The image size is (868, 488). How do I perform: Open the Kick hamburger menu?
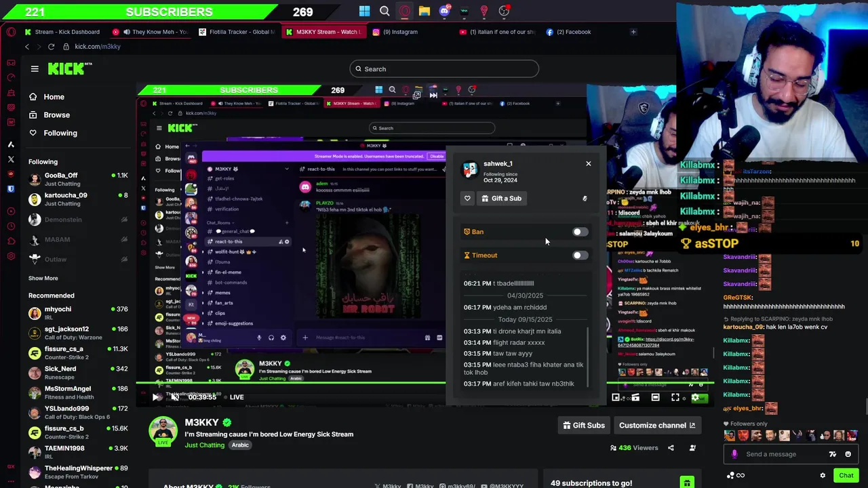pos(35,68)
